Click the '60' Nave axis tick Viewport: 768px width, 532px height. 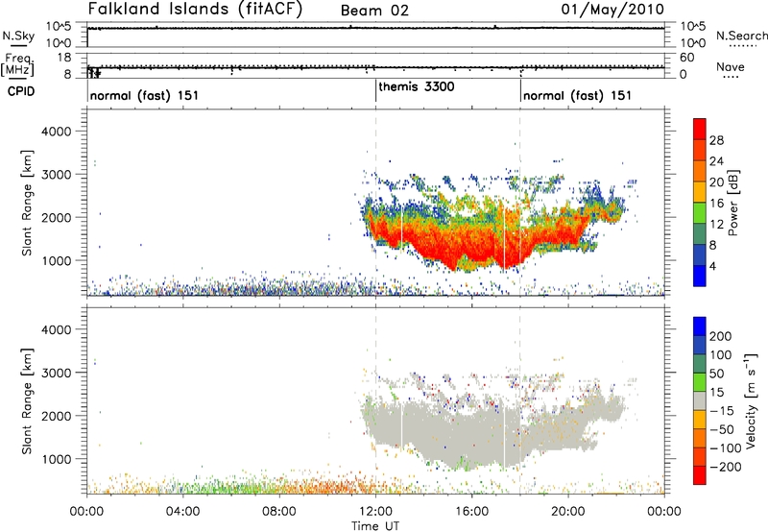tap(687, 58)
